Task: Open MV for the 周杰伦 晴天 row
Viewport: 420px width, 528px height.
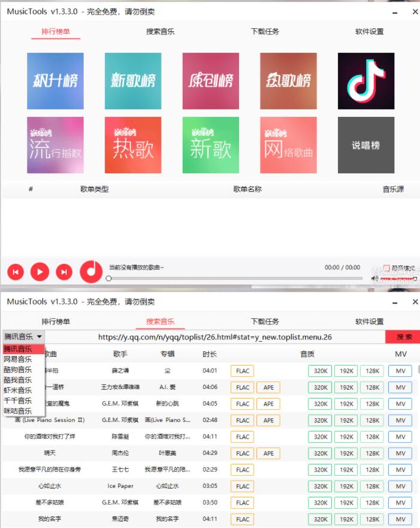Action: pos(400,454)
